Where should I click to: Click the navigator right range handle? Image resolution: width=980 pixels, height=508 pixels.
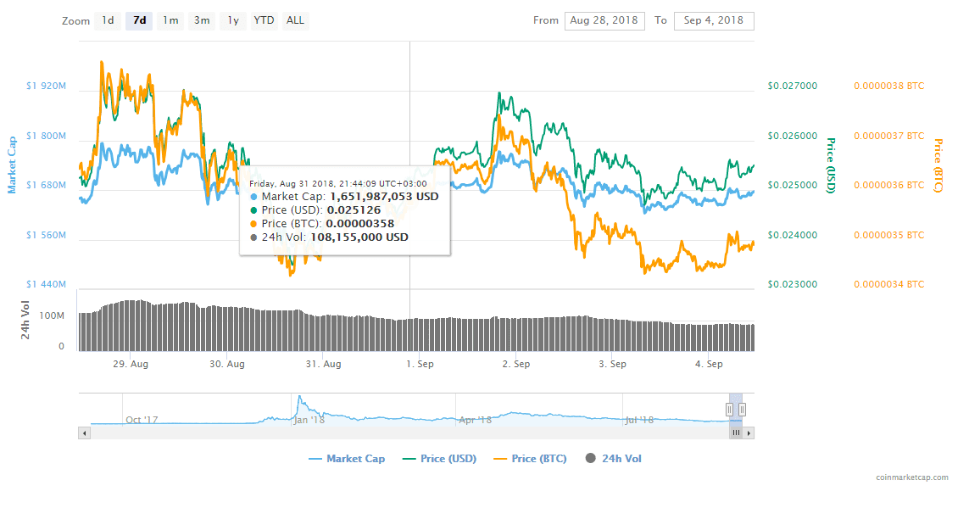[x=742, y=409]
